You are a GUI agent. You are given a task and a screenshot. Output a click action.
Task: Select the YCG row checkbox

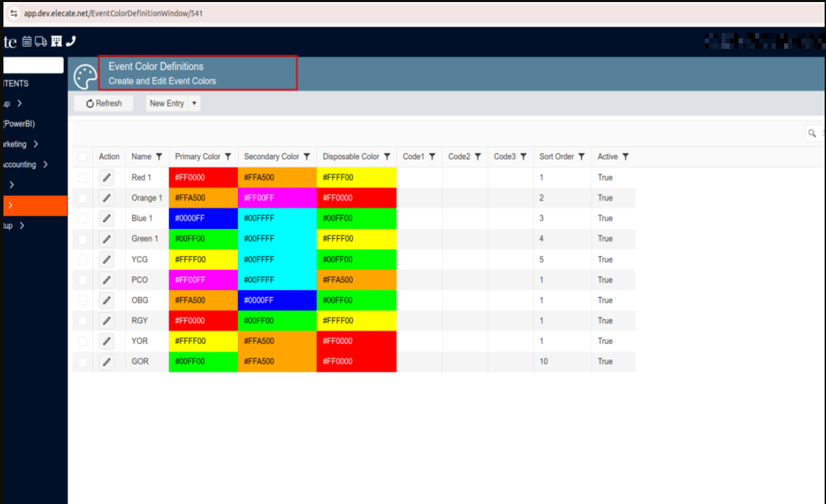83,259
